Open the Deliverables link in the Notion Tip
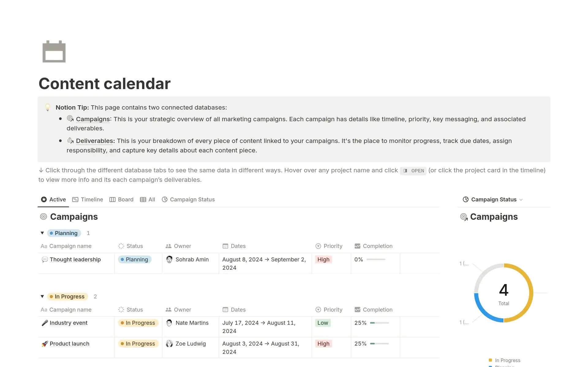Screen dimensions: 588x367 coord(94,141)
